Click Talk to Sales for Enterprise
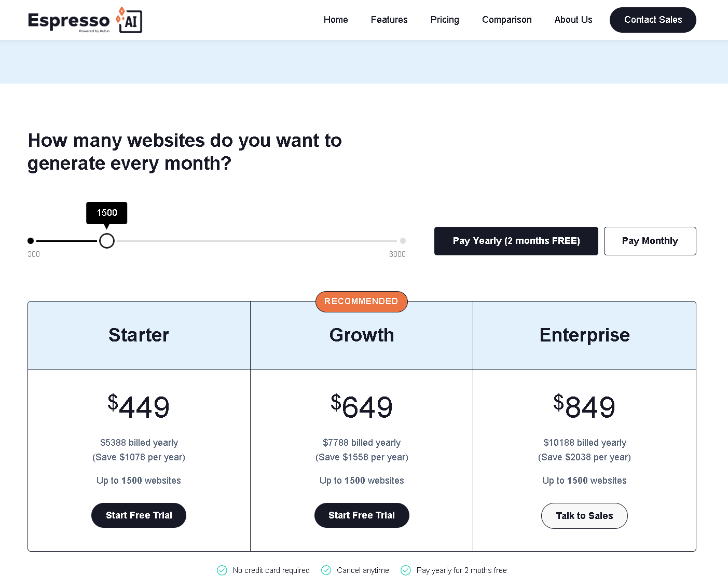728x588 pixels. tap(584, 516)
